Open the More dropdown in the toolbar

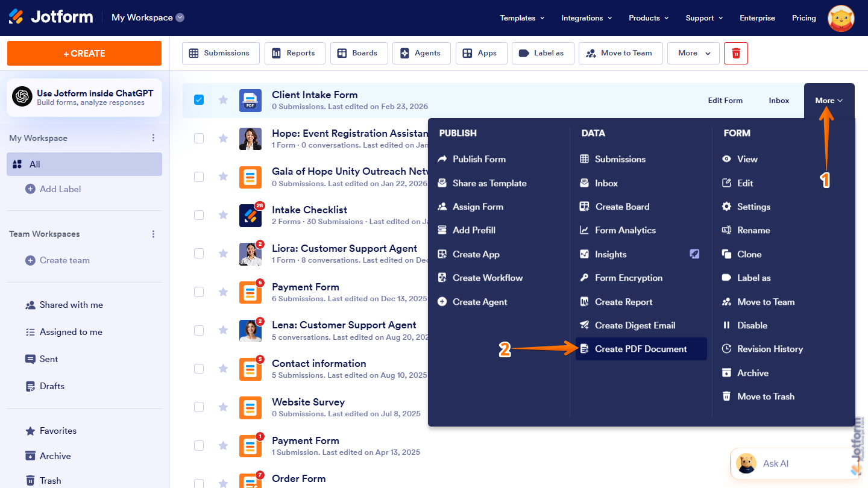click(693, 53)
